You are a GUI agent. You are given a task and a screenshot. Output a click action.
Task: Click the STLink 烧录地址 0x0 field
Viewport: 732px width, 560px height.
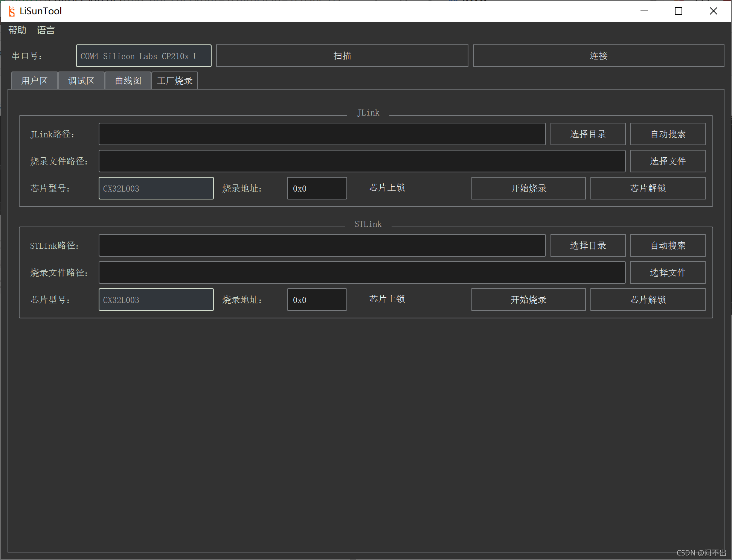pyautogui.click(x=317, y=300)
